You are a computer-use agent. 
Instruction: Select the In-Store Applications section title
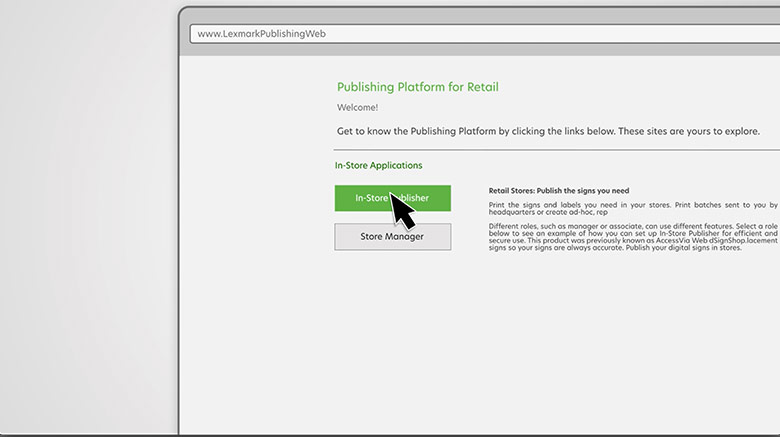[379, 165]
